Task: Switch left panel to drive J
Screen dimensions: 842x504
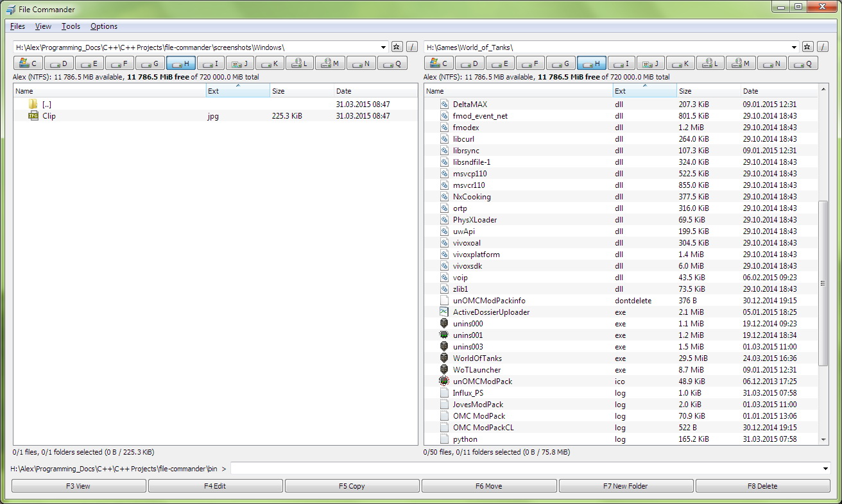Action: (240, 63)
